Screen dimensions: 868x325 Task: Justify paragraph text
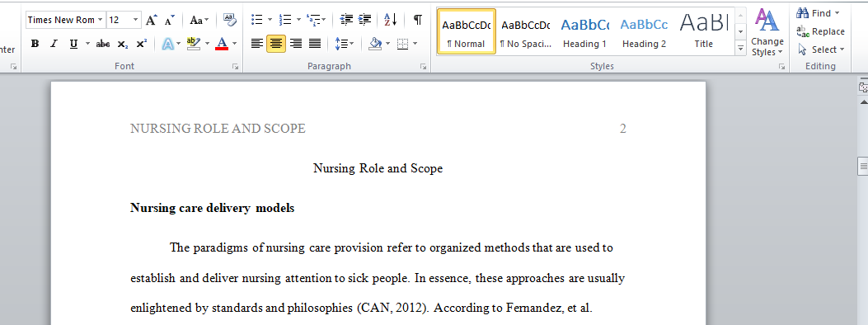point(314,44)
